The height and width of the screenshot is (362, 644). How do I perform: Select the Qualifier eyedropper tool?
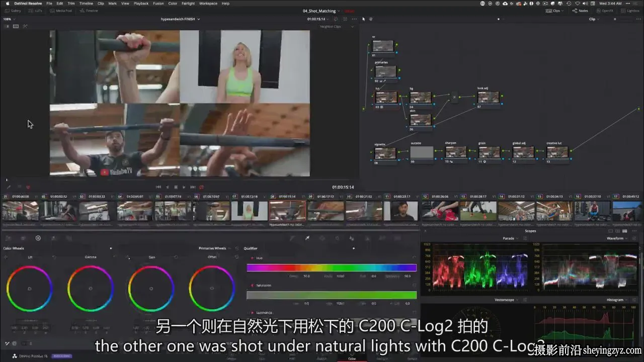(x=307, y=238)
